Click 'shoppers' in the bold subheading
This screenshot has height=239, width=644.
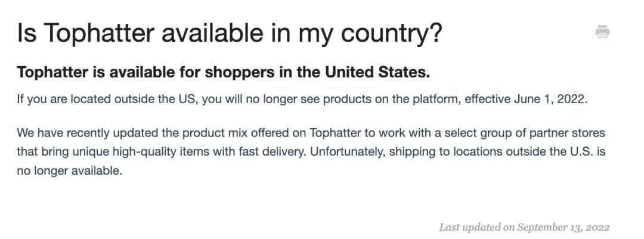click(239, 73)
